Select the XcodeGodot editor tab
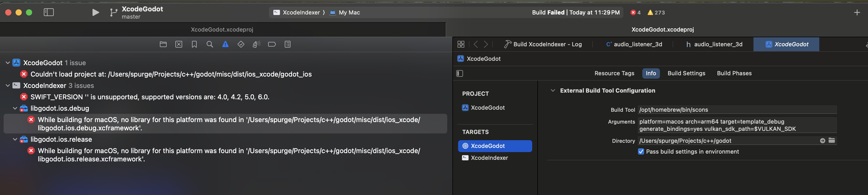The width and height of the screenshot is (868, 195). click(x=786, y=44)
